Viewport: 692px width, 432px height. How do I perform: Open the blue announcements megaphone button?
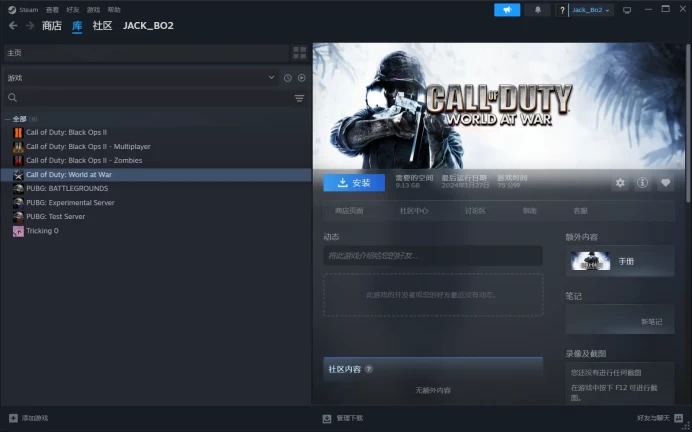(507, 10)
